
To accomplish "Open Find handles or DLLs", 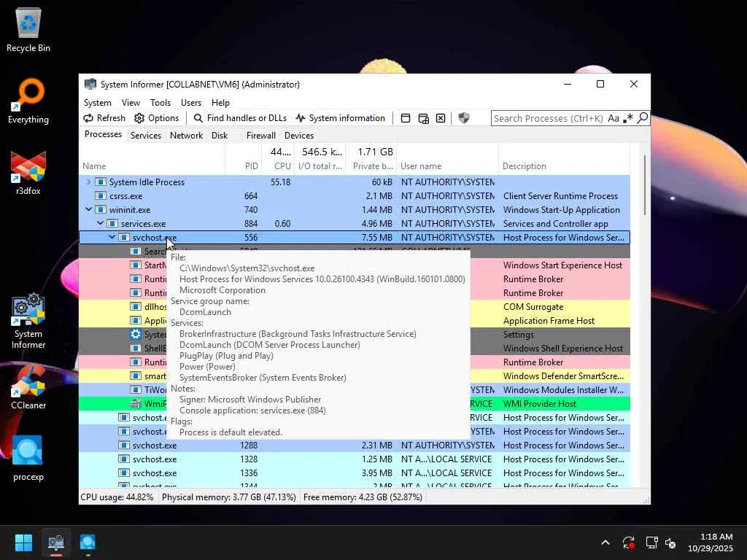I will (x=240, y=118).
